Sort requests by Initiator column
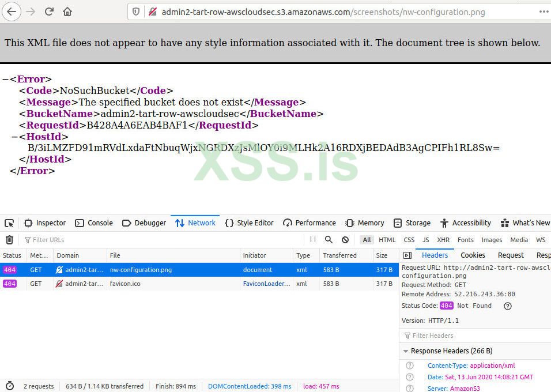Image resolution: width=551 pixels, height=392 pixels. coord(266,255)
